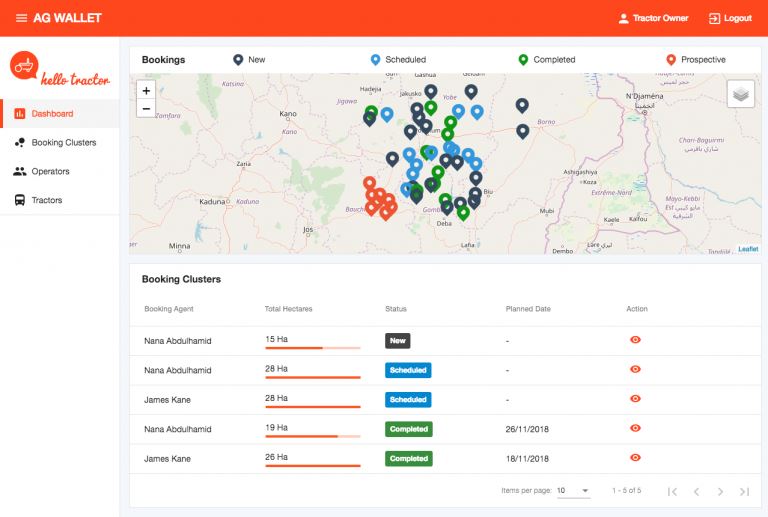View the 15 Ha New cluster

tap(635, 340)
